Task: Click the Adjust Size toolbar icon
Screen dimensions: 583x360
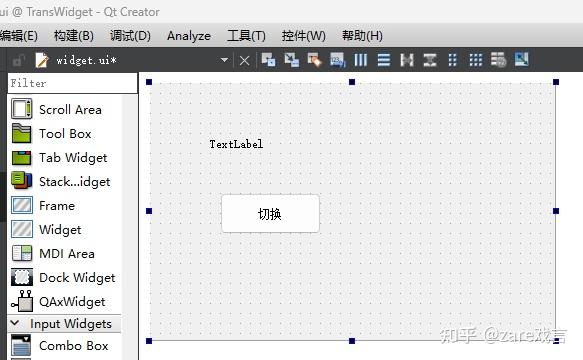Action: coord(522,60)
